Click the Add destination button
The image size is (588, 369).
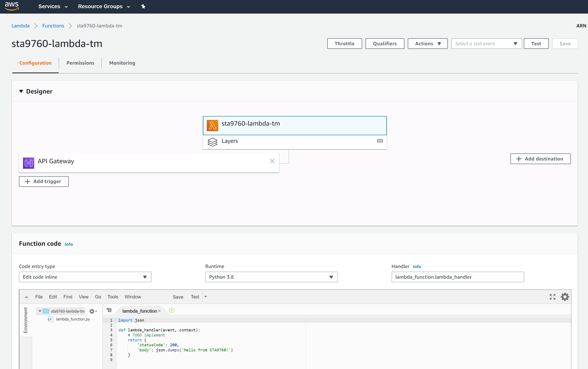(x=540, y=159)
